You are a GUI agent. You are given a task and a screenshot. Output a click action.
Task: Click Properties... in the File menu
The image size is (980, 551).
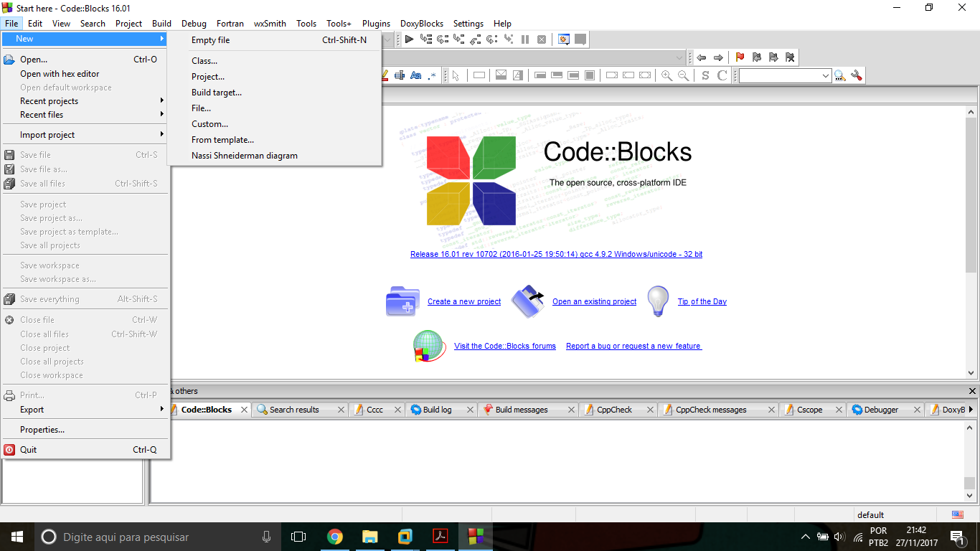pyautogui.click(x=85, y=430)
